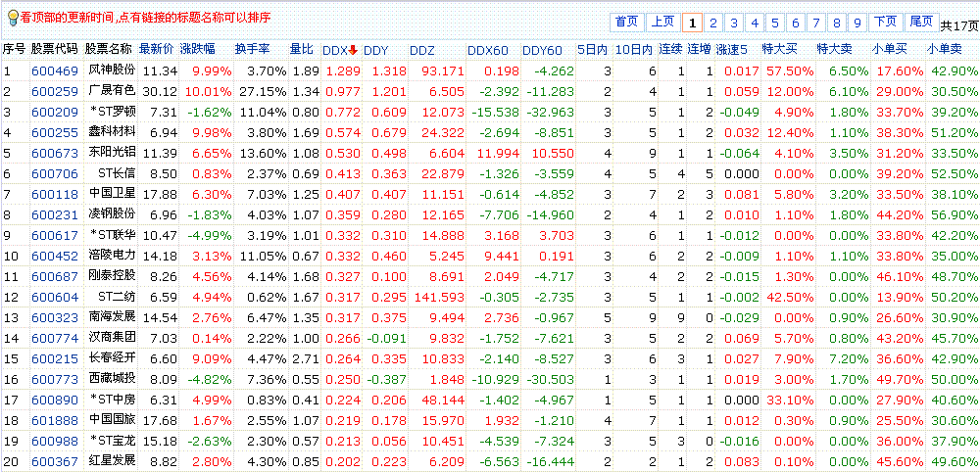Click the red sorting hint text

(145, 18)
